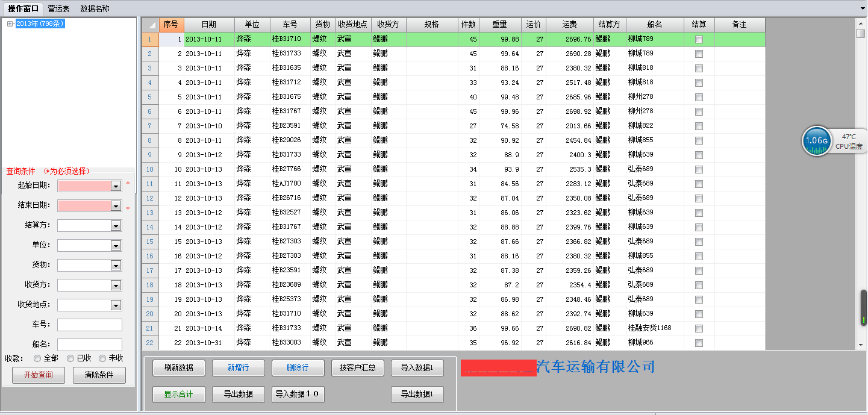The image size is (868, 415).
Task: Click the 1.06G CPU gauge widget
Action: tap(816, 141)
